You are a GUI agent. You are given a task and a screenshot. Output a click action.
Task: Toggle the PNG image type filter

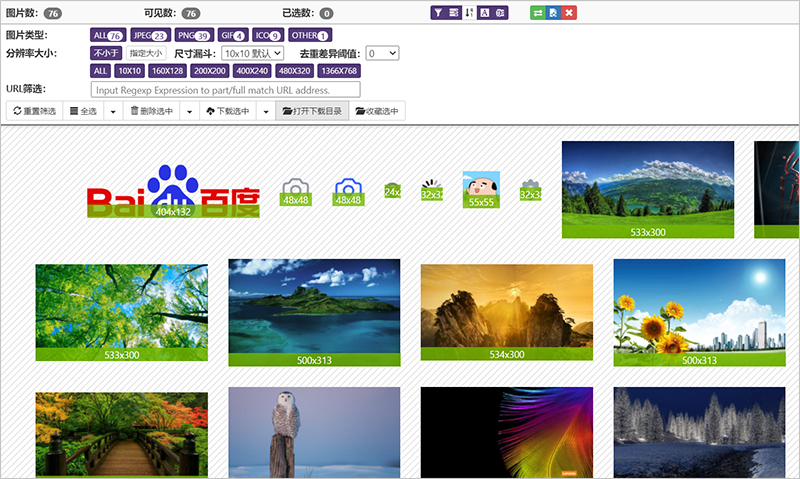pyautogui.click(x=191, y=35)
